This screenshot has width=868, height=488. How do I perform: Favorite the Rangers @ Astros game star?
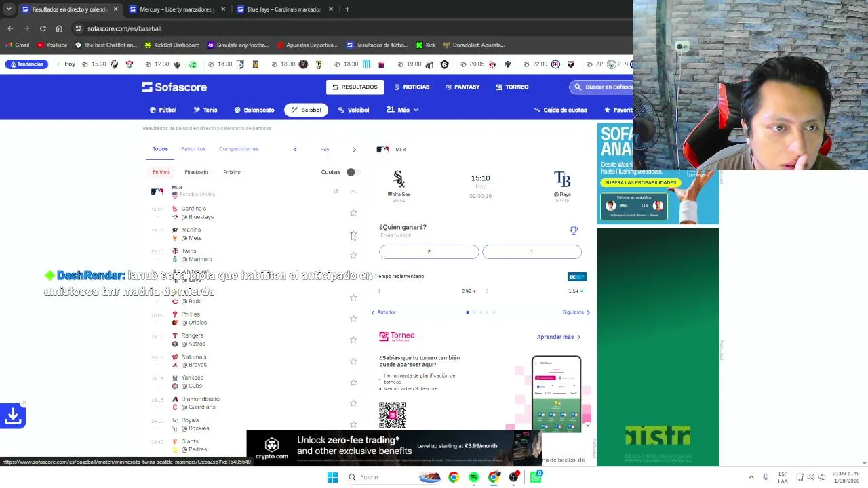pos(353,340)
